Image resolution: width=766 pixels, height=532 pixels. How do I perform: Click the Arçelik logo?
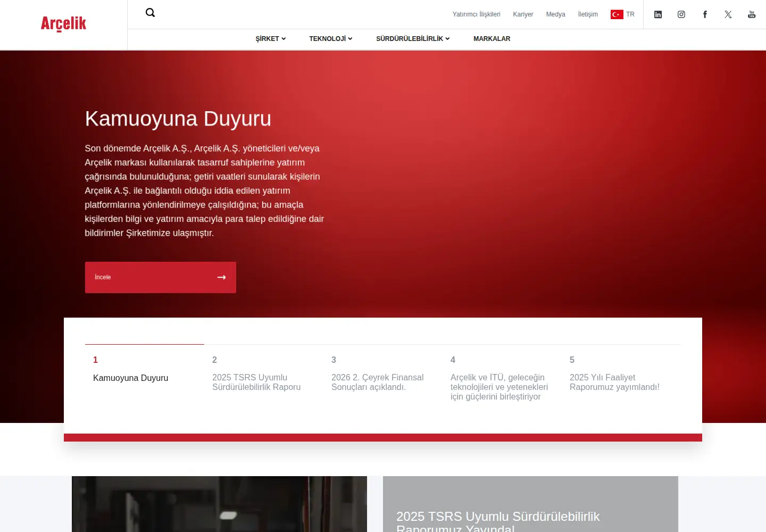click(63, 23)
